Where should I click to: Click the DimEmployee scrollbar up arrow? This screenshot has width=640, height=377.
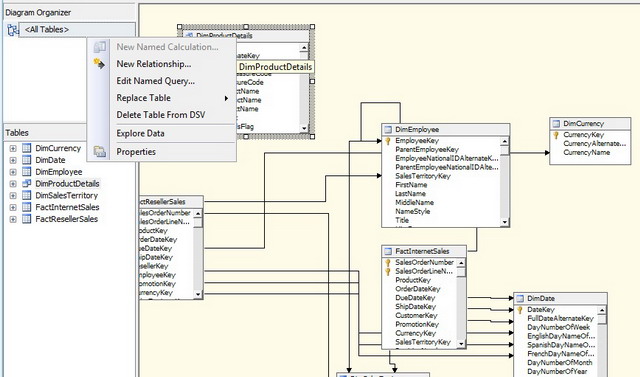504,141
